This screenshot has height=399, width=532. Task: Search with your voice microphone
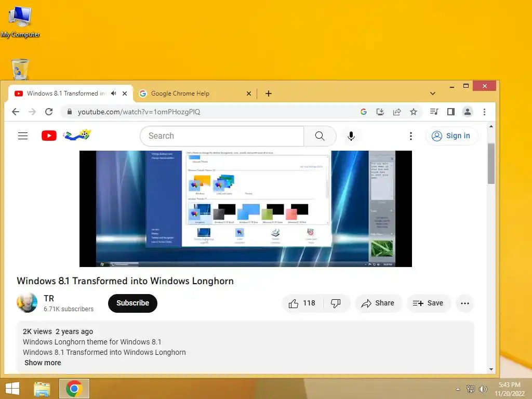(351, 136)
